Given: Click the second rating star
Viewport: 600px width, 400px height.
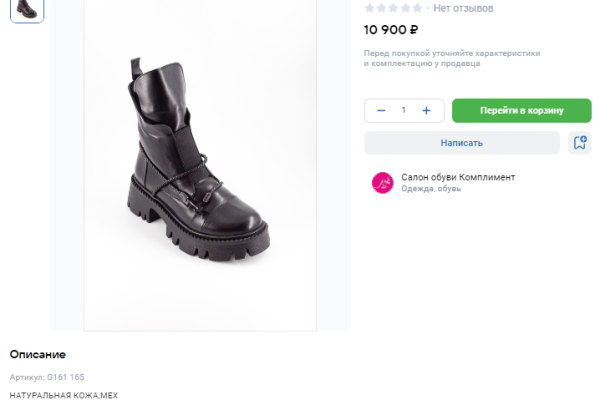Looking at the screenshot, I should pos(381,8).
